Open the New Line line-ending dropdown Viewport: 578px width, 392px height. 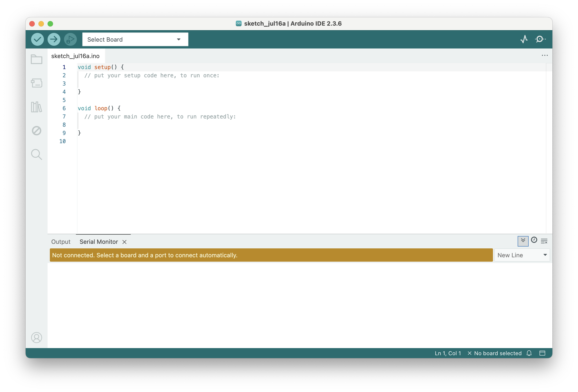522,255
